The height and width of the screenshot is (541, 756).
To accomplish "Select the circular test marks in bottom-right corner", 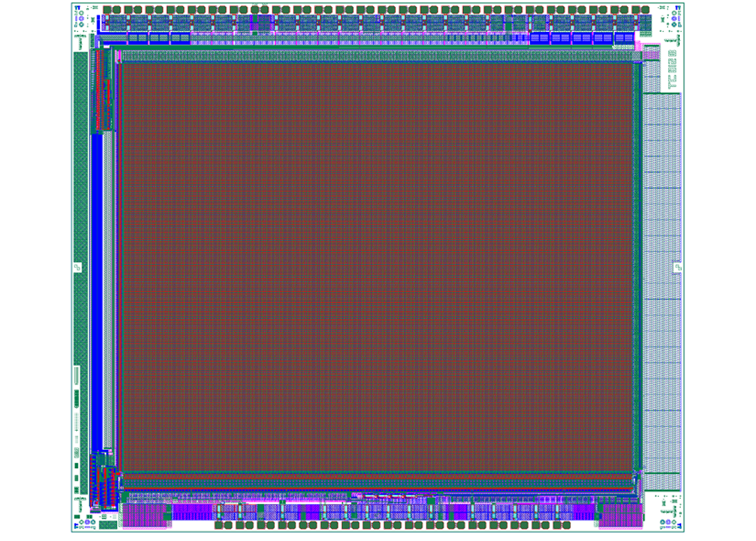I will (668, 521).
